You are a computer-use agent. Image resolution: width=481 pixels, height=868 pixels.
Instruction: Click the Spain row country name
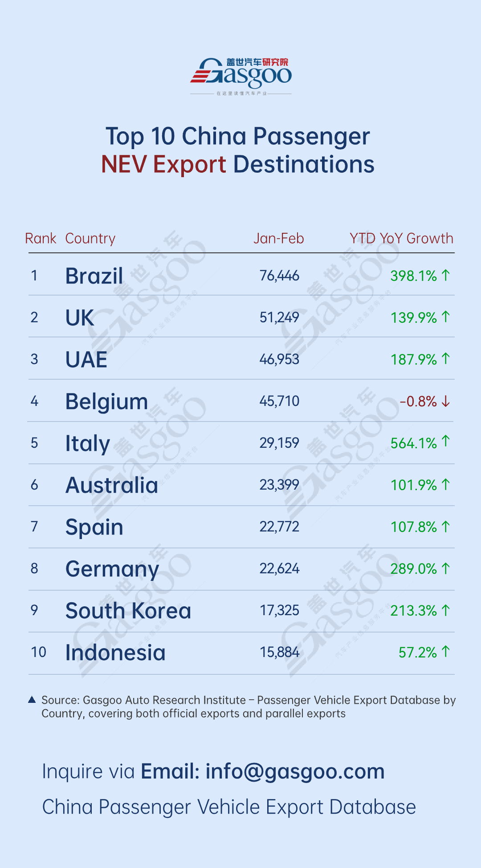tap(94, 527)
